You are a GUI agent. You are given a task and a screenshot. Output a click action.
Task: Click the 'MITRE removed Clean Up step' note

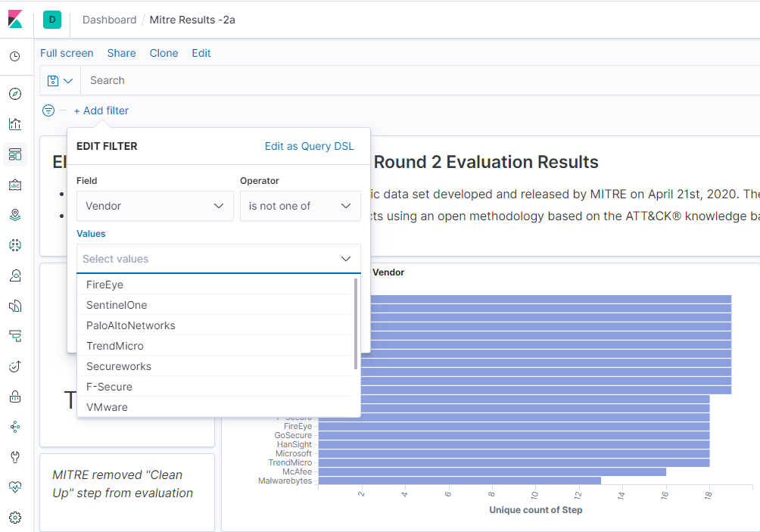pos(123,484)
